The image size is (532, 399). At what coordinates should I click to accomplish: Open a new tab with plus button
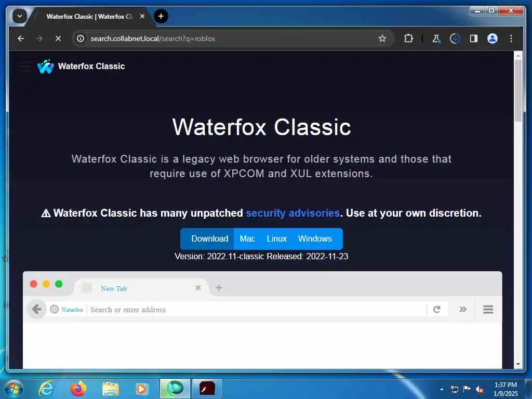tap(161, 16)
